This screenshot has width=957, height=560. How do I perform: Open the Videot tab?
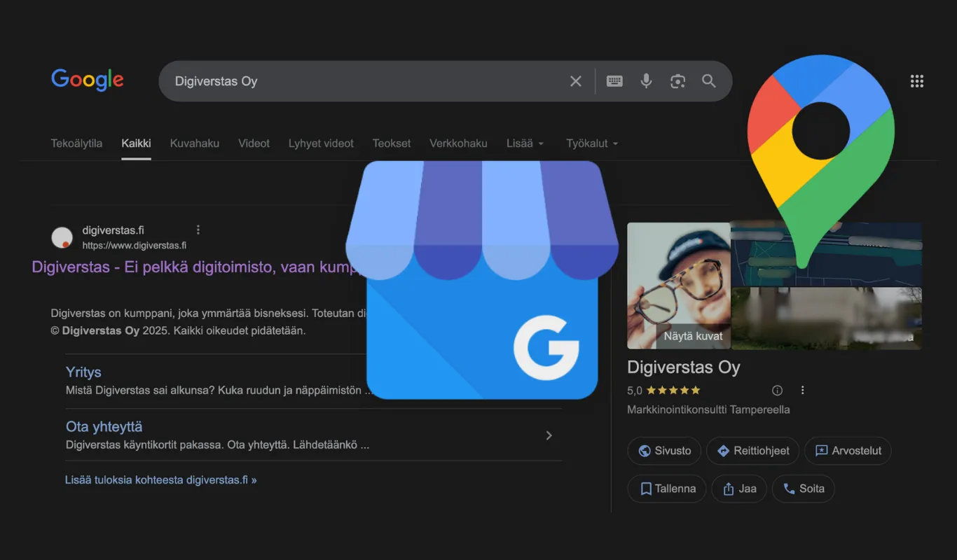pyautogui.click(x=254, y=143)
